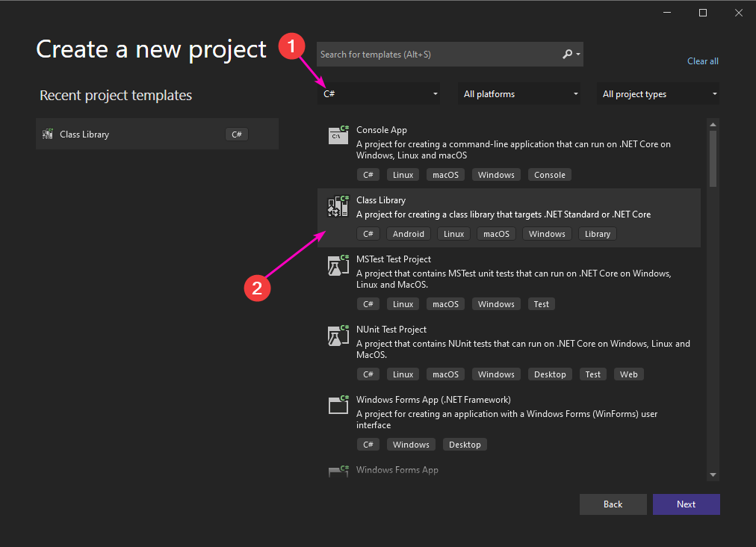Click the macOS tag under NUnit Test Project
The width and height of the screenshot is (756, 547).
tap(445, 374)
